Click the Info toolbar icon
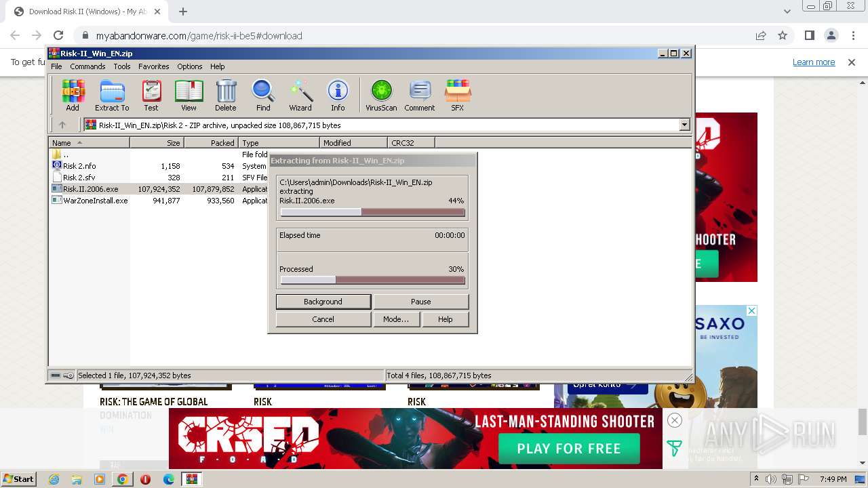Screen dimensions: 868x488 tap(338, 95)
